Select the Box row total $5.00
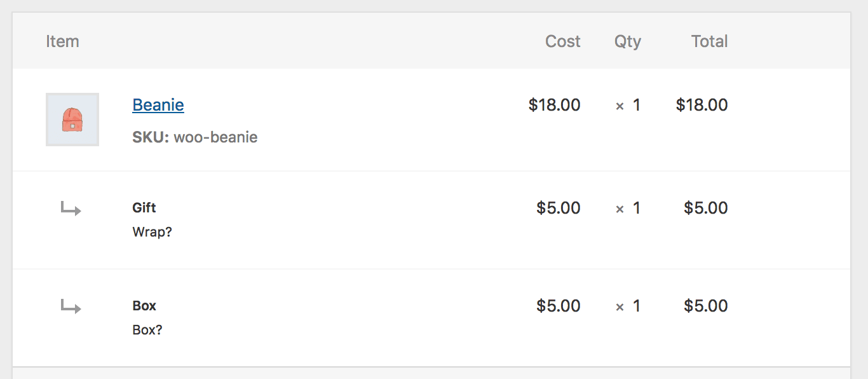Screen dimensions: 868x379 click(705, 306)
